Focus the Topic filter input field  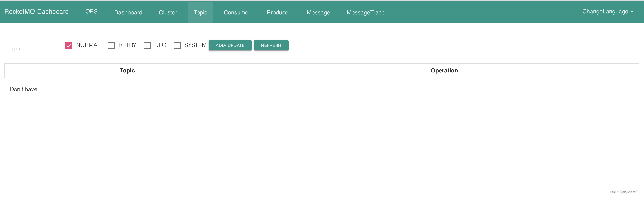click(x=43, y=48)
